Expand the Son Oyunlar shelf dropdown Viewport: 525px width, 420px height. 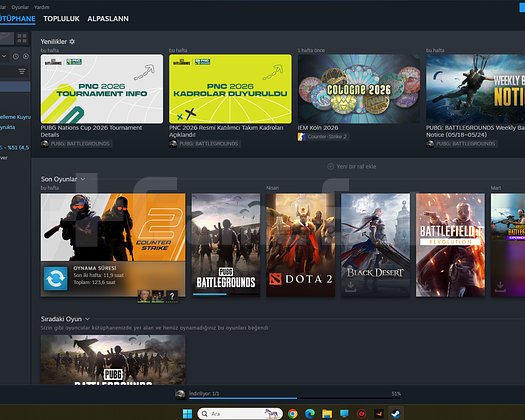(x=83, y=179)
